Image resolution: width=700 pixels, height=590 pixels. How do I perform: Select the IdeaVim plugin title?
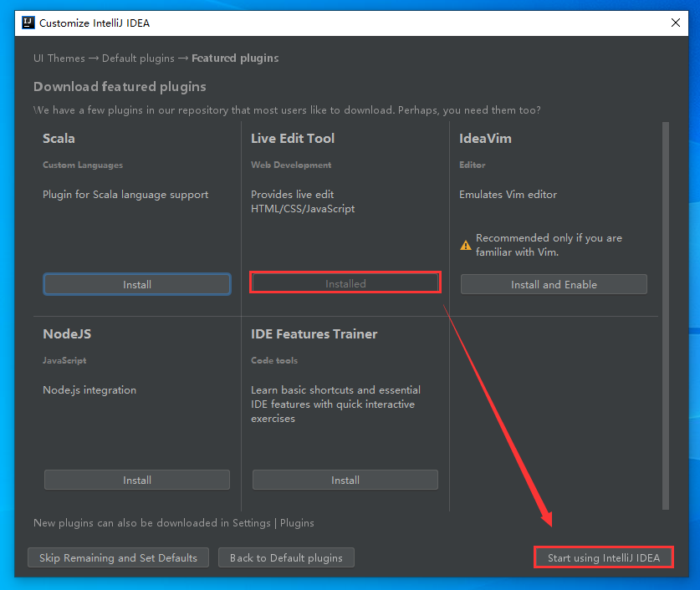485,138
